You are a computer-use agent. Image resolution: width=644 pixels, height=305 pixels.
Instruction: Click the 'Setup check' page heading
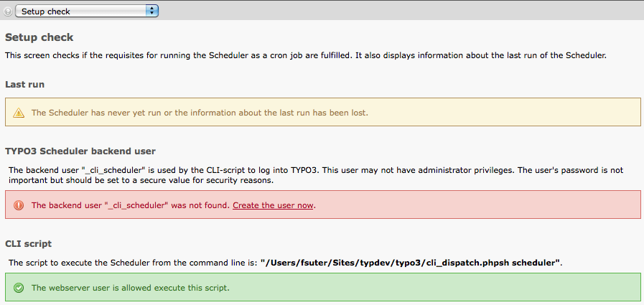pos(39,37)
